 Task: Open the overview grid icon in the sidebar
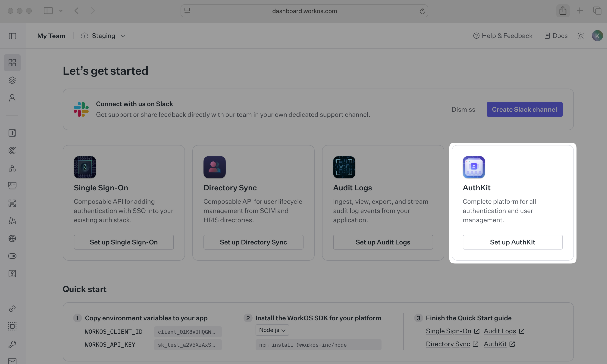(x=12, y=62)
